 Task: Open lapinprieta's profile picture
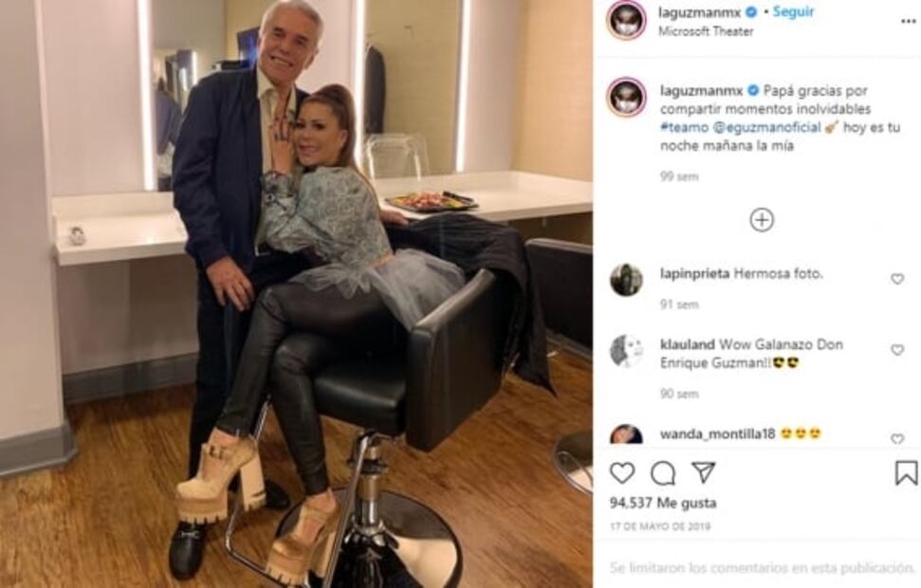coord(626,280)
